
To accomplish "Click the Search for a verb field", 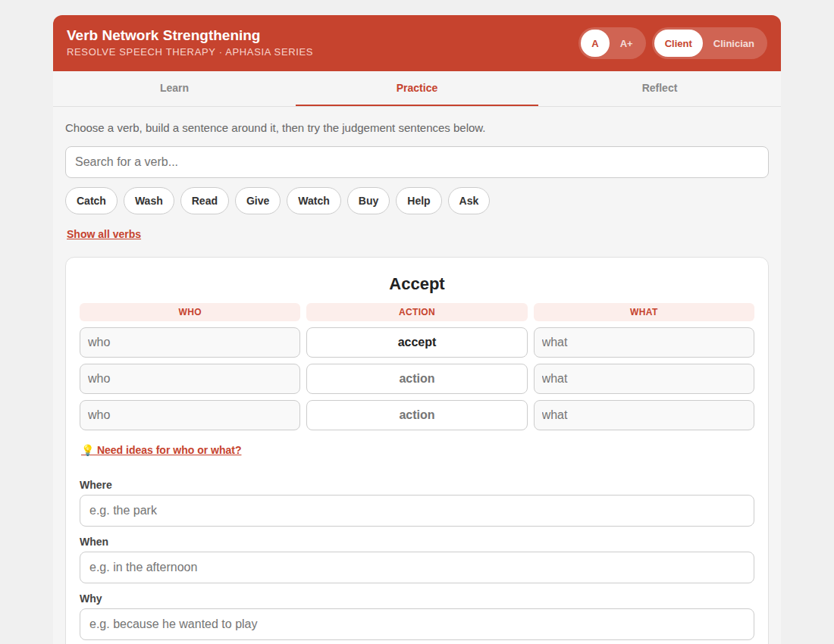I will 417,162.
